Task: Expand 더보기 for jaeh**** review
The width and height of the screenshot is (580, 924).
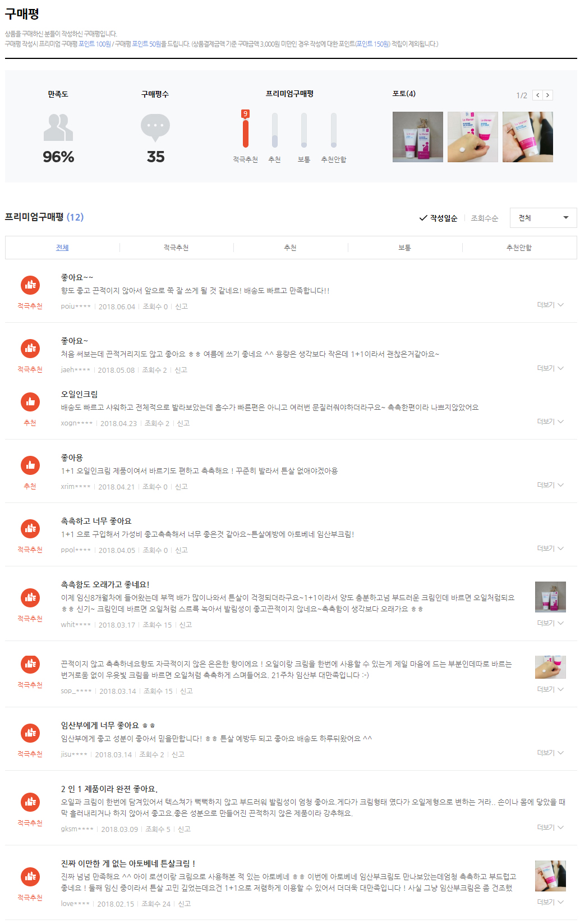Action: 550,368
